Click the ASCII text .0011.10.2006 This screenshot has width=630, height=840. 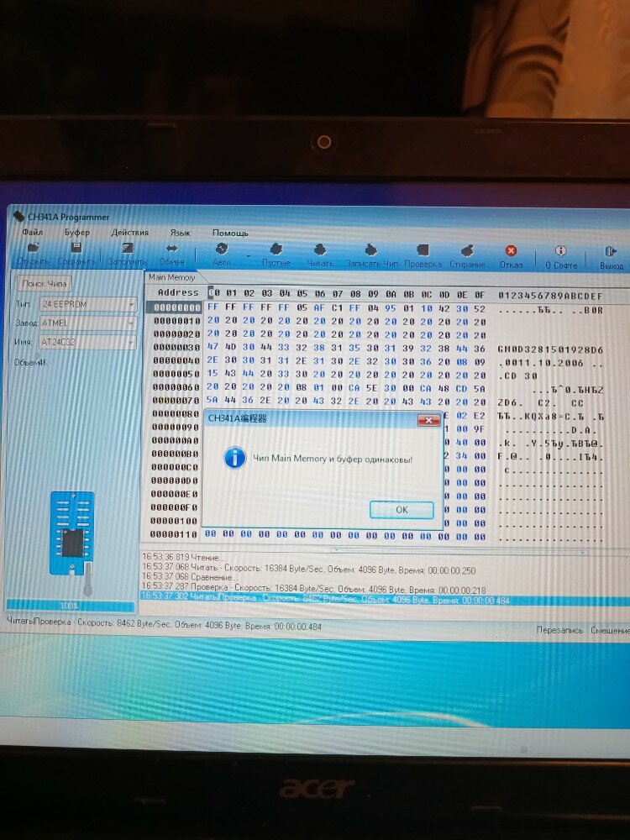[541, 363]
